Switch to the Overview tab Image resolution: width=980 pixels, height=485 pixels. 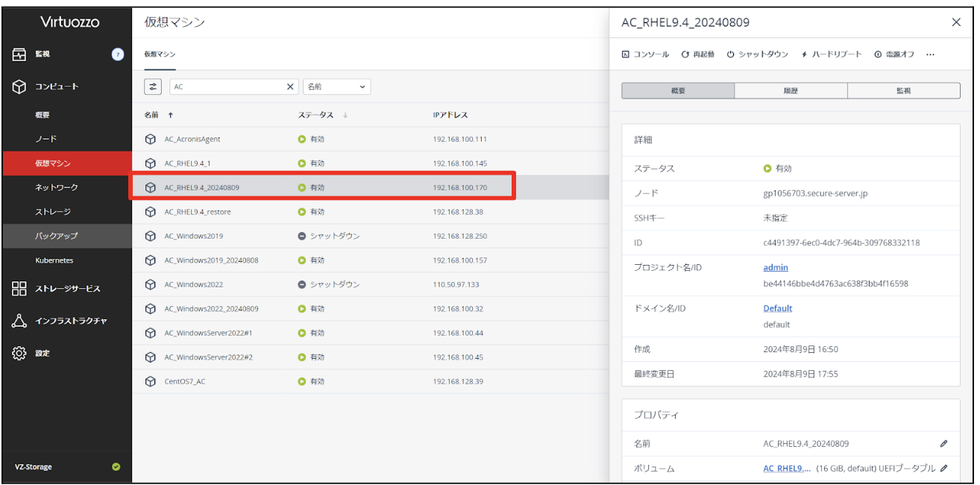pyautogui.click(x=678, y=90)
